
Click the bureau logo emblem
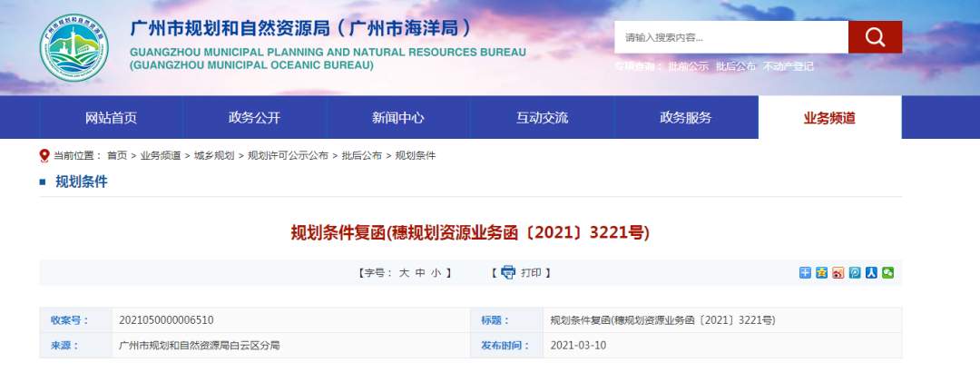click(73, 47)
